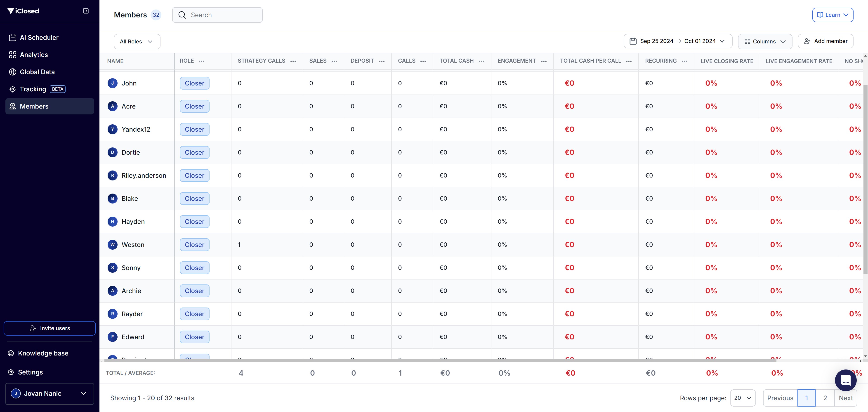Expand the All Roles filter dropdown
Image resolution: width=868 pixels, height=412 pixels.
click(x=137, y=41)
